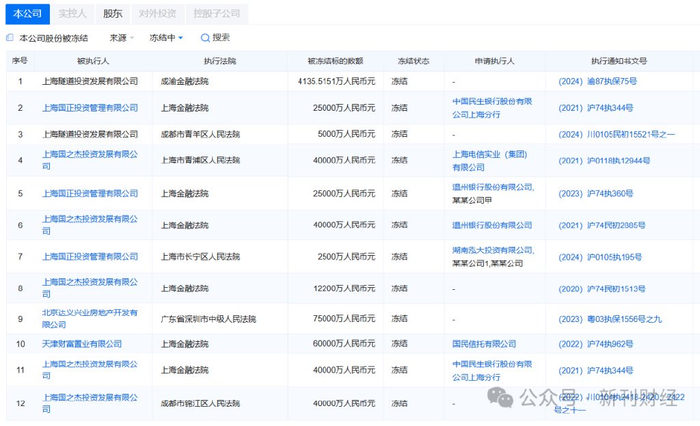Click the court cell 成都市锦江区人民法院
This screenshot has width=700, height=426.
[x=200, y=403]
